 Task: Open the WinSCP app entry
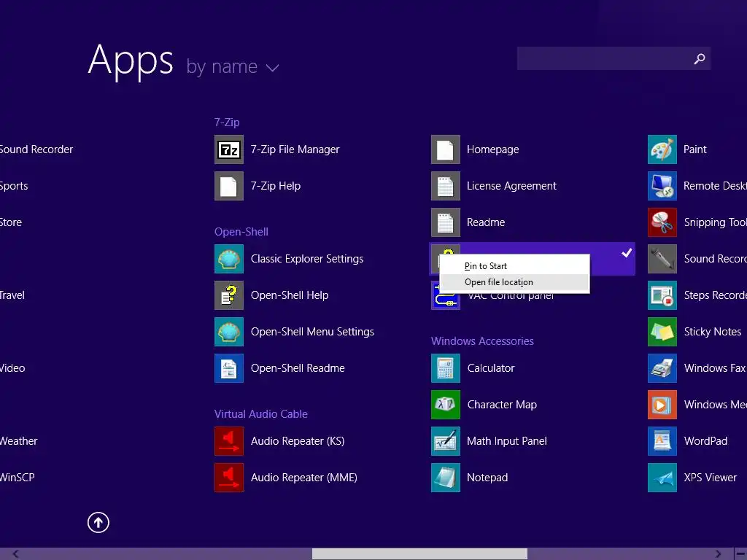[x=18, y=477]
